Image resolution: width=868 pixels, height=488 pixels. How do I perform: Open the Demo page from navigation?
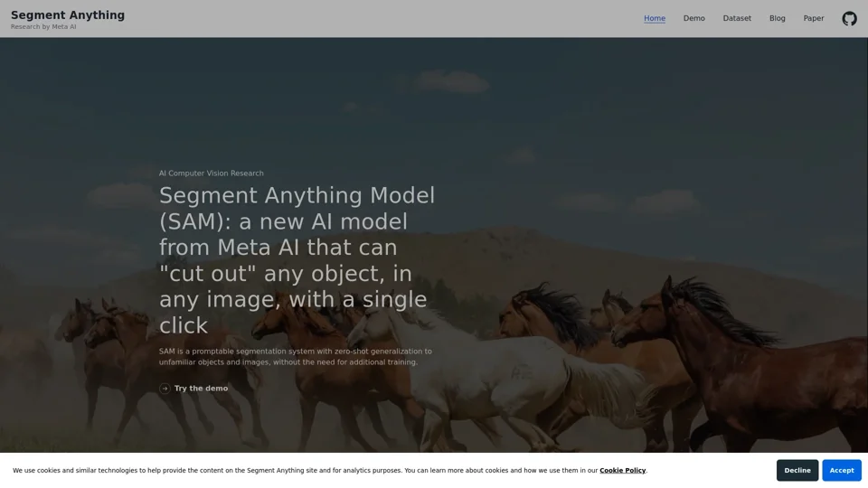(693, 18)
